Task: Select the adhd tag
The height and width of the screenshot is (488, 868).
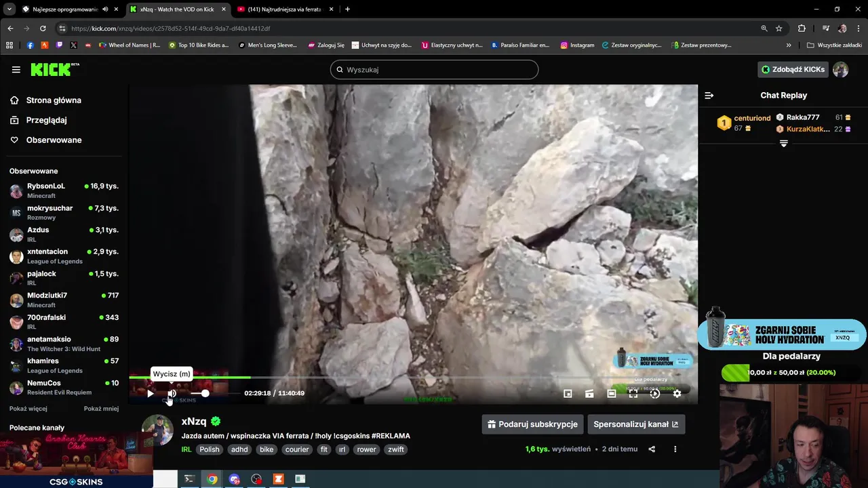Action: pyautogui.click(x=239, y=449)
